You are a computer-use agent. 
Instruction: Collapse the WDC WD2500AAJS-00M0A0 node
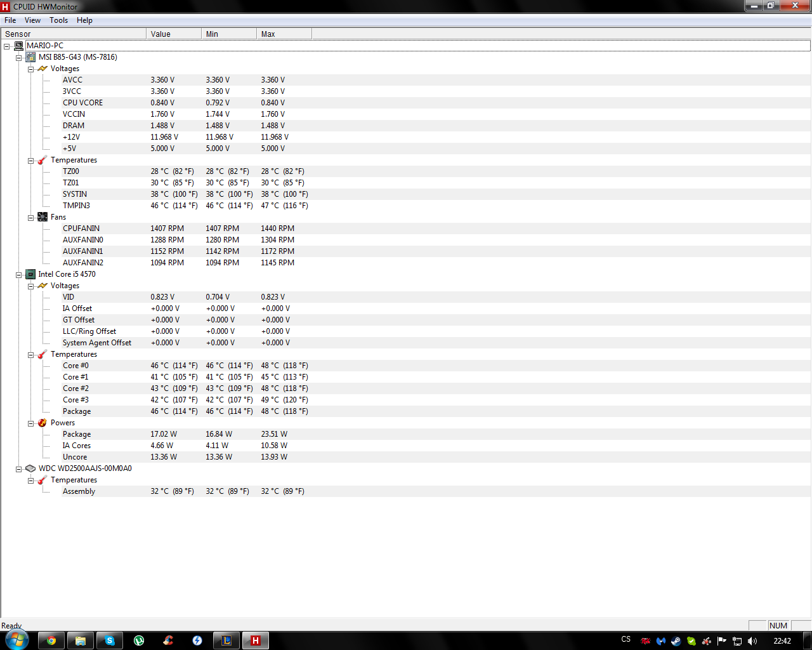coord(19,469)
